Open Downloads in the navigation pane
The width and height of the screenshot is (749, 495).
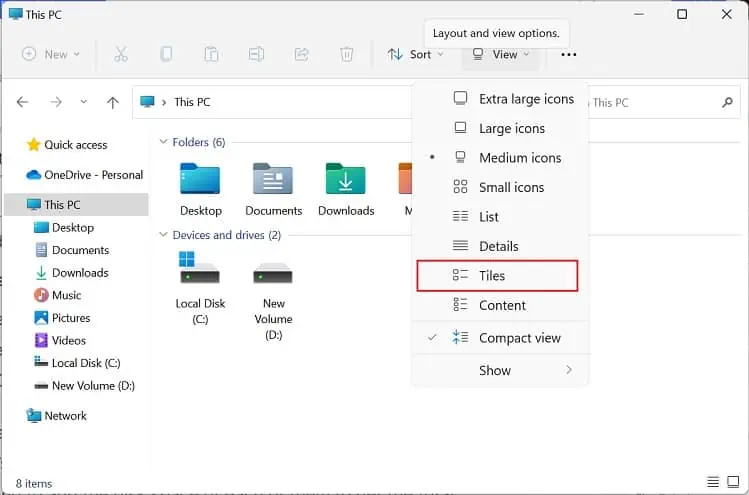72,273
